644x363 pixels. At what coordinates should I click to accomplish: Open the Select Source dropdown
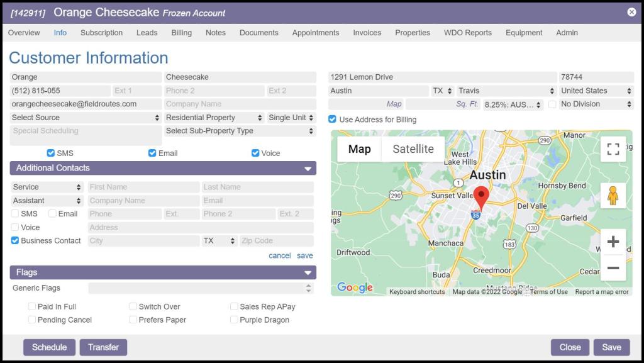86,118
